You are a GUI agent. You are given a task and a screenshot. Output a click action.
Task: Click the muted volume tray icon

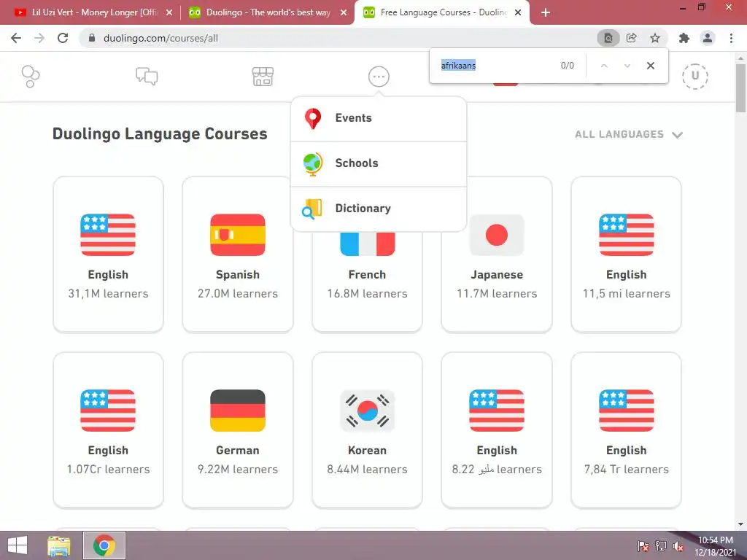tap(678, 546)
